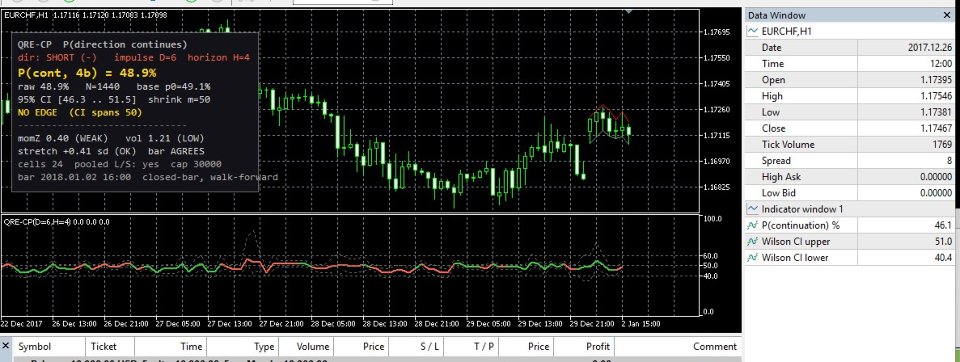Click the 27 Dec 13:00 time axis label
Screen dimensions: 960x362
point(230,323)
